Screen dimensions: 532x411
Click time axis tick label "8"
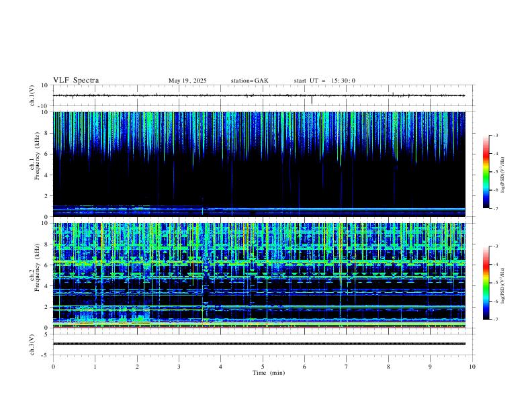(x=388, y=367)
